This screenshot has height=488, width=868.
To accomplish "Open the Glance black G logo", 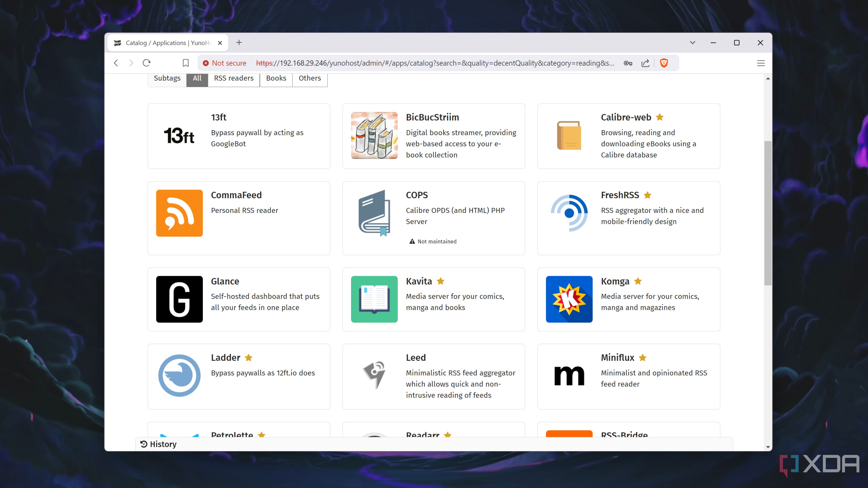I will [x=179, y=299].
